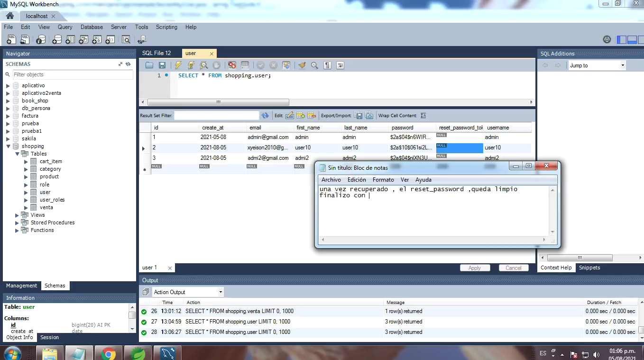The height and width of the screenshot is (360, 644).
Task: Click the Apply button
Action: 475,268
